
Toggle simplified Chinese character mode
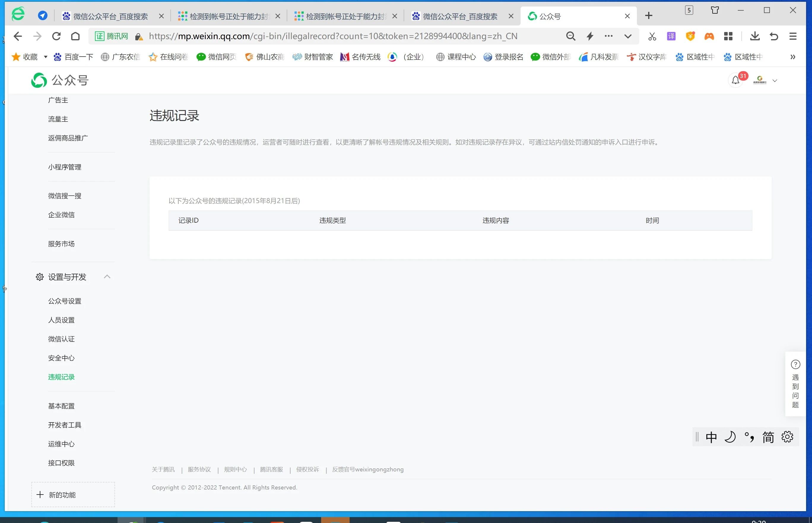point(768,437)
